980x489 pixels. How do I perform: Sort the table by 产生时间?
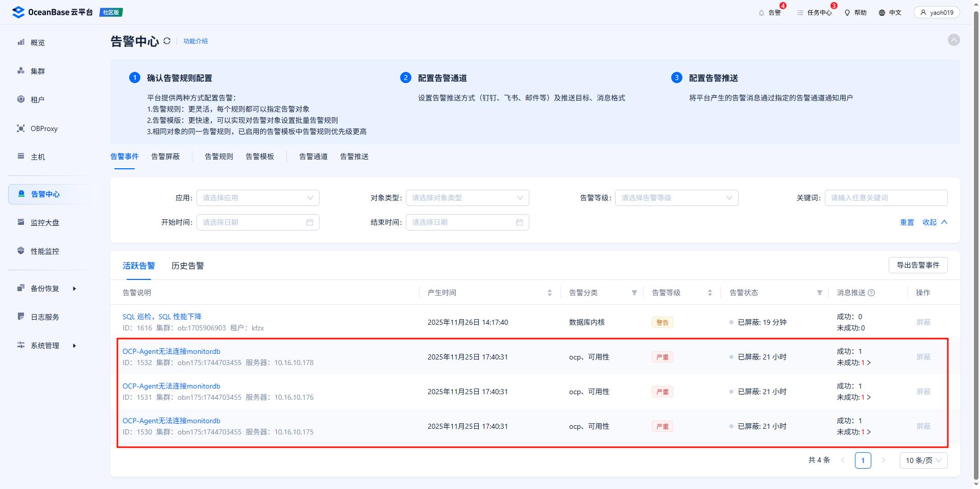point(550,293)
